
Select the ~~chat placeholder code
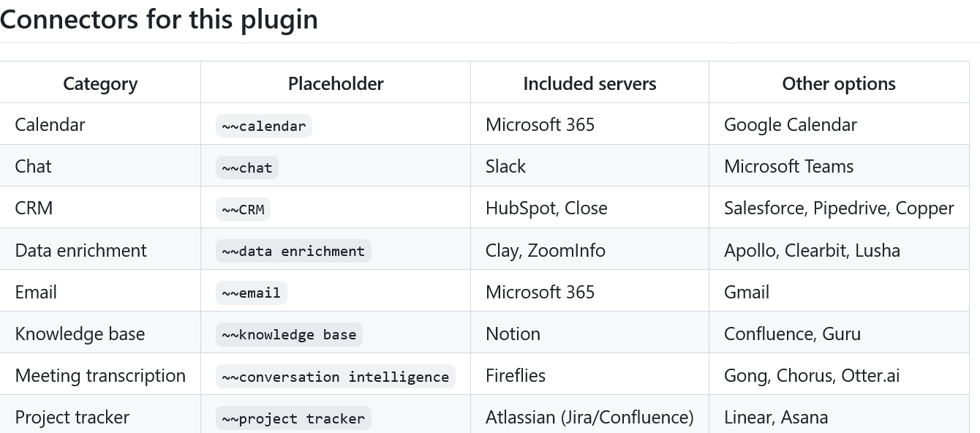click(x=247, y=167)
